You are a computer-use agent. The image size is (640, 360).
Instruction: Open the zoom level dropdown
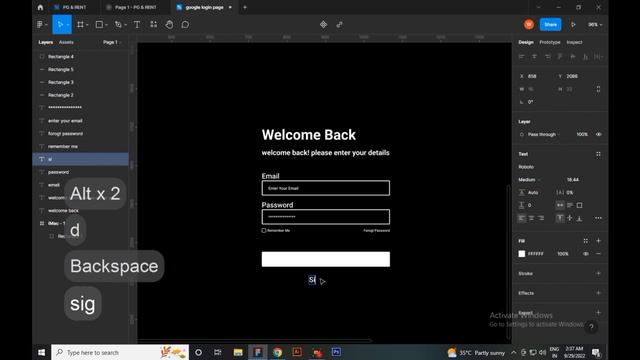(595, 24)
